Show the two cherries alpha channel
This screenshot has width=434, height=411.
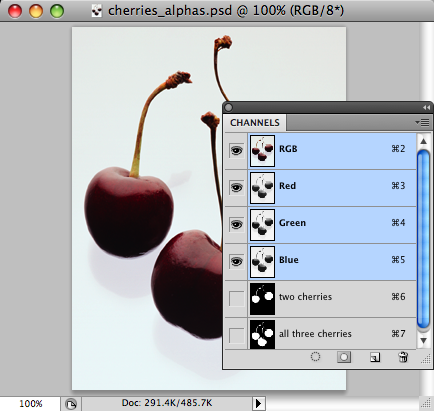(x=236, y=299)
